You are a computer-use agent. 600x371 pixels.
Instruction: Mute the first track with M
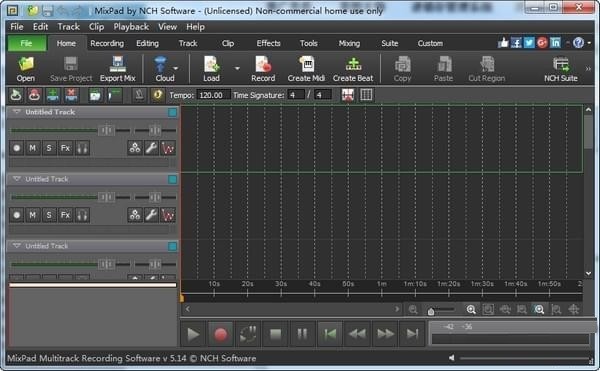(33, 148)
